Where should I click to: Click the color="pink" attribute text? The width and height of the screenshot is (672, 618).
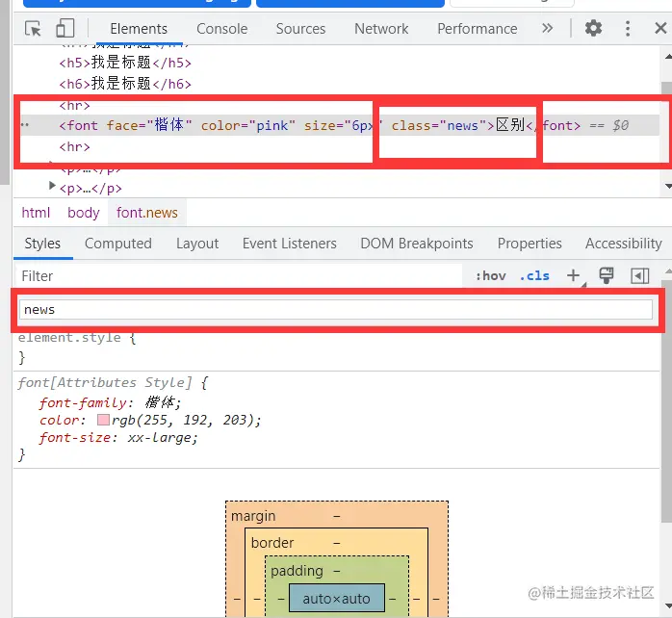[248, 125]
